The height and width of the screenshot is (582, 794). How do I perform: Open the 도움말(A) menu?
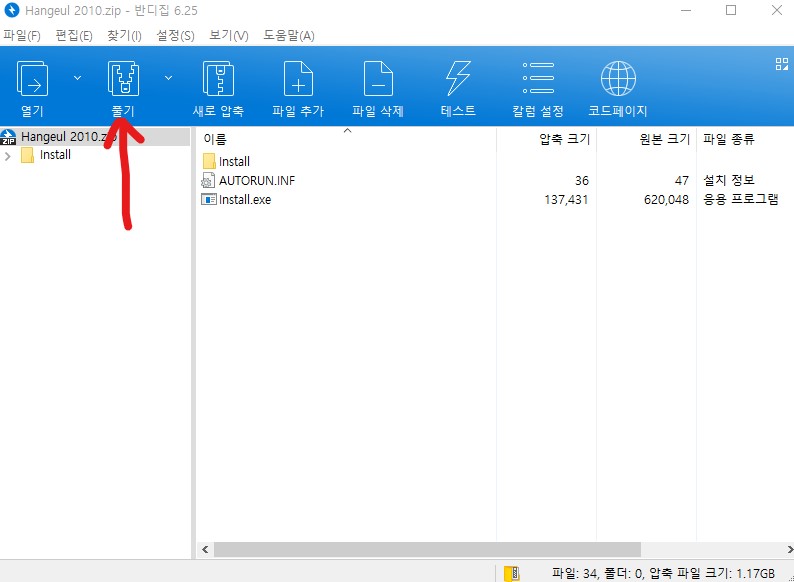[289, 36]
